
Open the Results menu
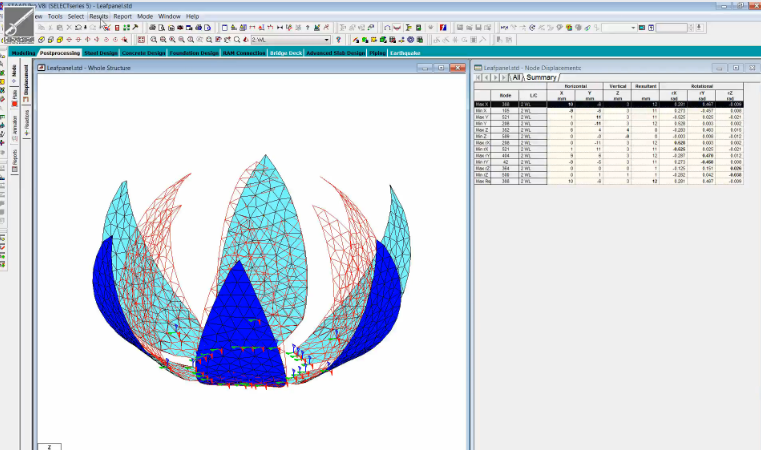coord(99,16)
